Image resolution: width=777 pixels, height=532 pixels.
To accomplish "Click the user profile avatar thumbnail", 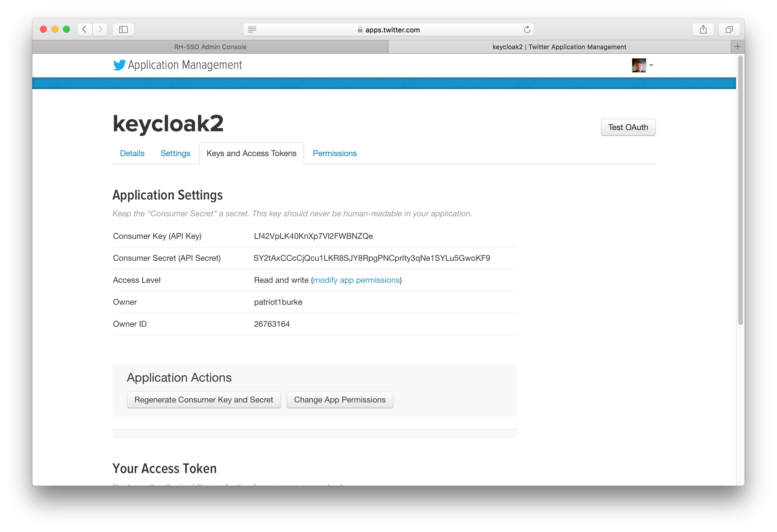I will [x=639, y=65].
